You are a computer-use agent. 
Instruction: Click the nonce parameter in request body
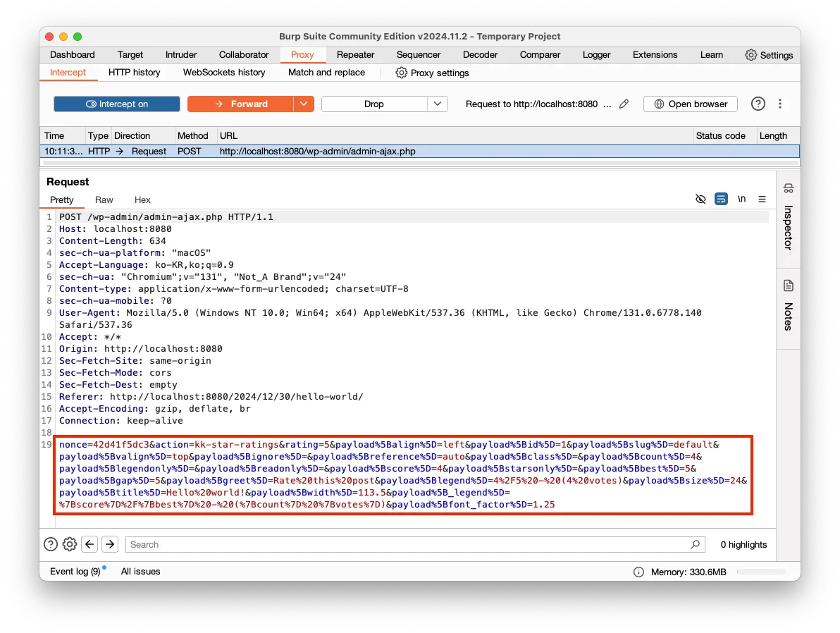coord(104,444)
